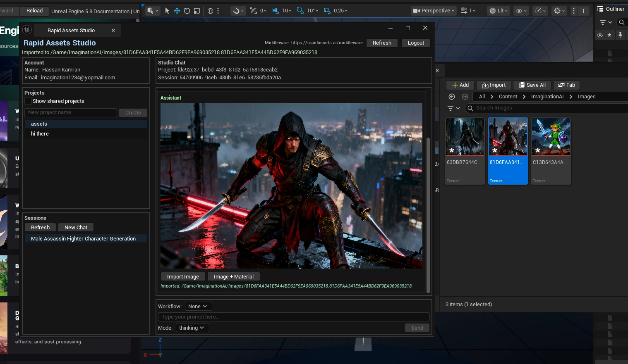This screenshot has height=364, width=628.
Task: Open viewport layout grid icon
Action: pos(583,11)
